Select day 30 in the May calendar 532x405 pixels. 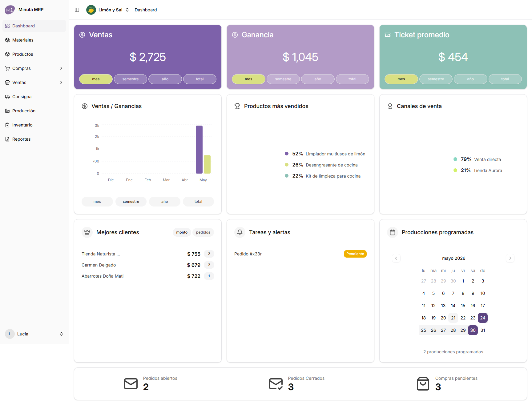[x=473, y=330]
